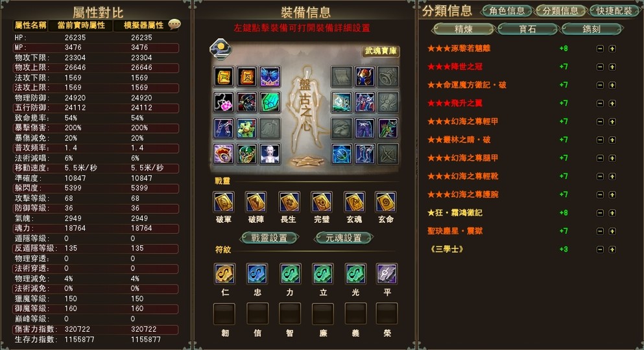Open the 破軍 battle spirit card
Screen dimensions: 644x350
224,202
